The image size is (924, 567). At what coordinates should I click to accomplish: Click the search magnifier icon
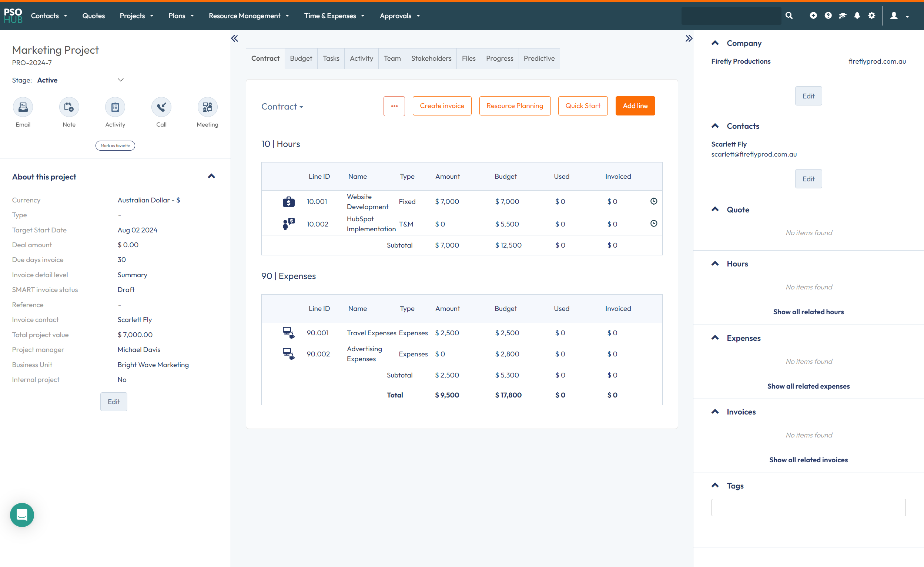click(x=789, y=16)
